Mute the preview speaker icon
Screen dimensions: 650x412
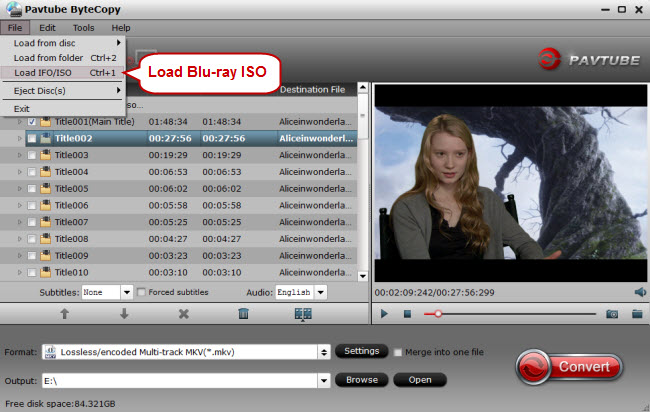click(x=640, y=292)
